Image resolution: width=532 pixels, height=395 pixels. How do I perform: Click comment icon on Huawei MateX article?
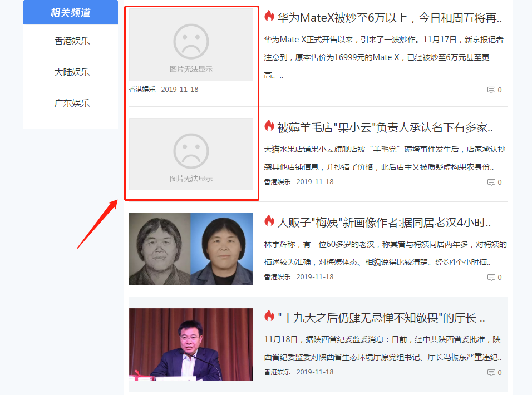coord(491,90)
